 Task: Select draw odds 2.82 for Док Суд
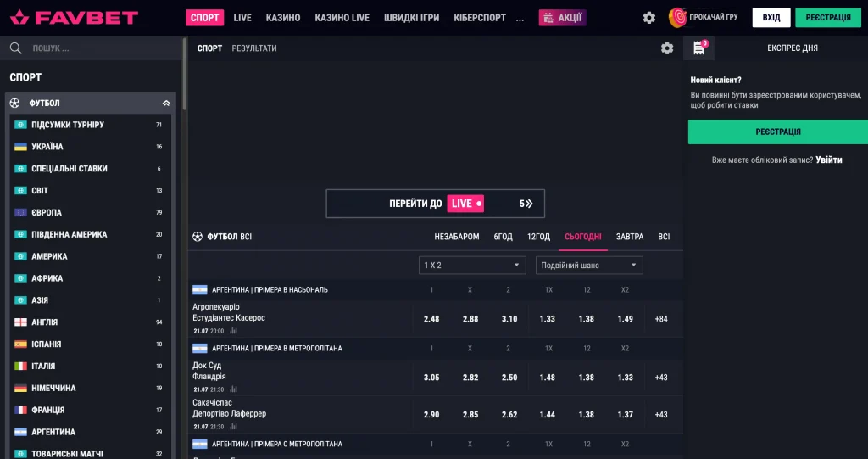click(x=470, y=378)
